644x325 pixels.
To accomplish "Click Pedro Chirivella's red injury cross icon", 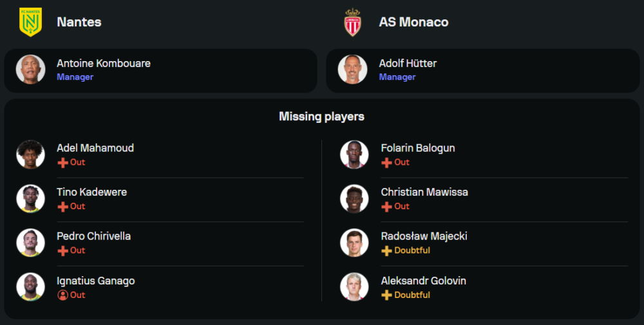I will point(62,250).
